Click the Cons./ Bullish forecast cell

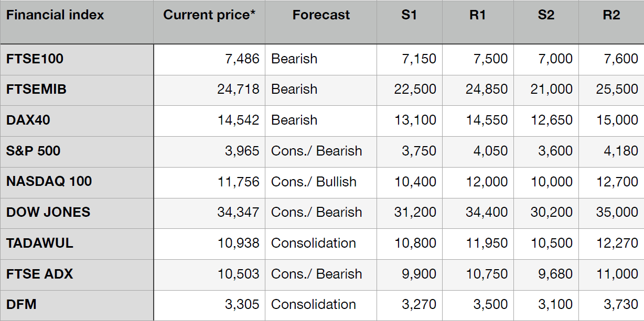point(314,182)
